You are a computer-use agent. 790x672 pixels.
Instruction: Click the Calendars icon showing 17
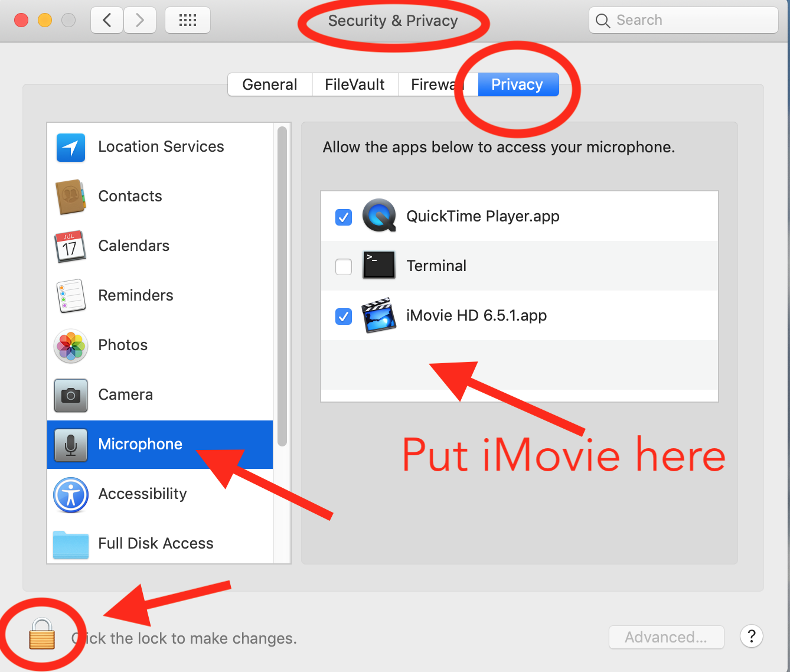pos(70,246)
